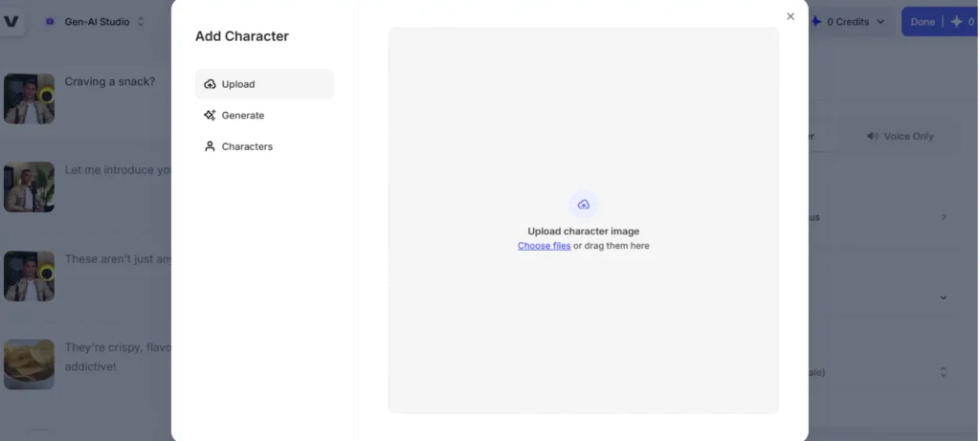Viewport: 980px width, 441px height.
Task: Open the Characters tab
Action: click(x=247, y=147)
